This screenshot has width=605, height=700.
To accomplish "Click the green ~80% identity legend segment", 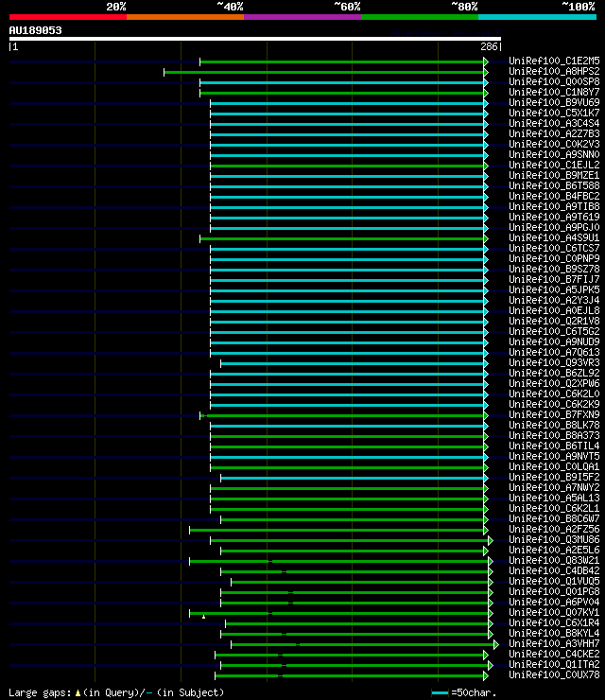I will (x=420, y=17).
